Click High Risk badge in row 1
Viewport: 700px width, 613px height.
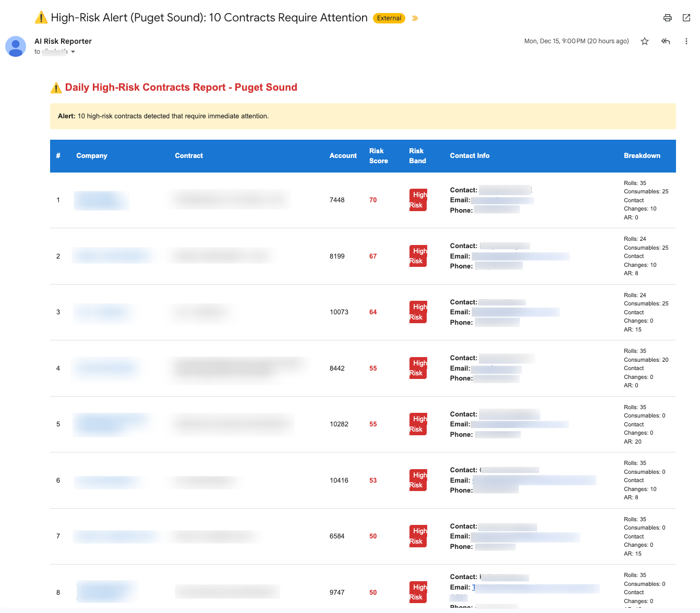pyautogui.click(x=418, y=200)
